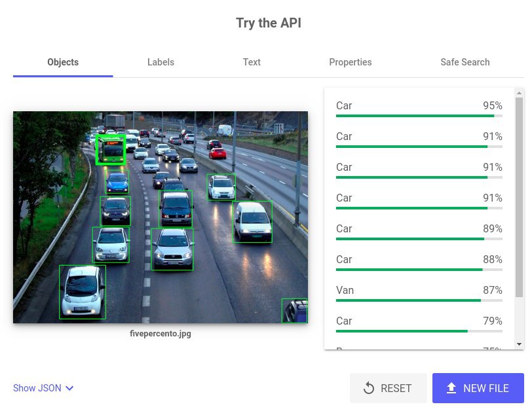Select the Objects tab

point(63,62)
